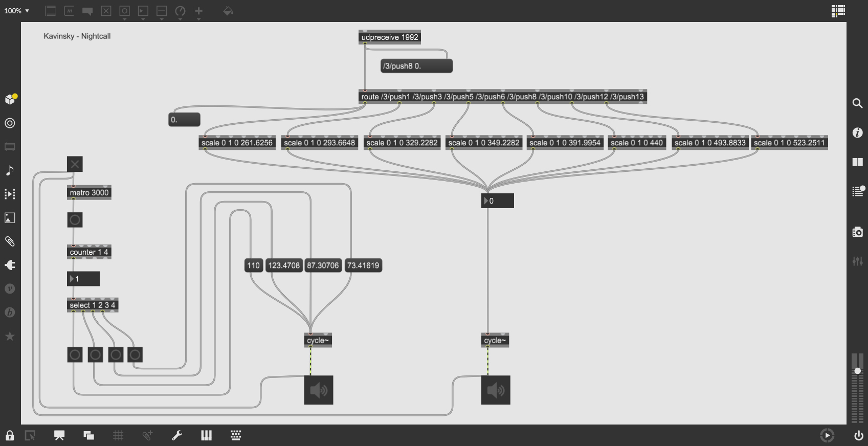
Task: Click the bang button below metro 3000
Action: [x=75, y=220]
